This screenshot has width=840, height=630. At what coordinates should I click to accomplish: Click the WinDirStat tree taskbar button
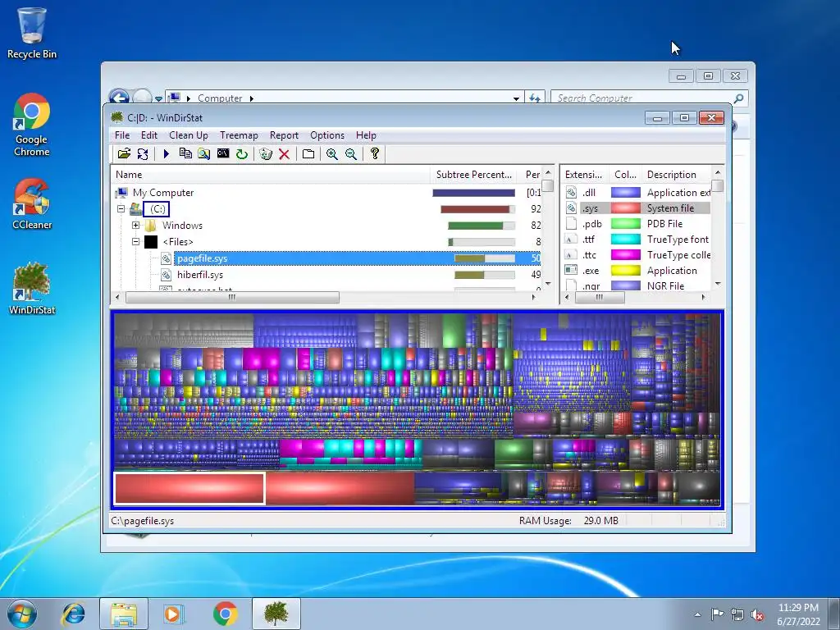pyautogui.click(x=276, y=614)
